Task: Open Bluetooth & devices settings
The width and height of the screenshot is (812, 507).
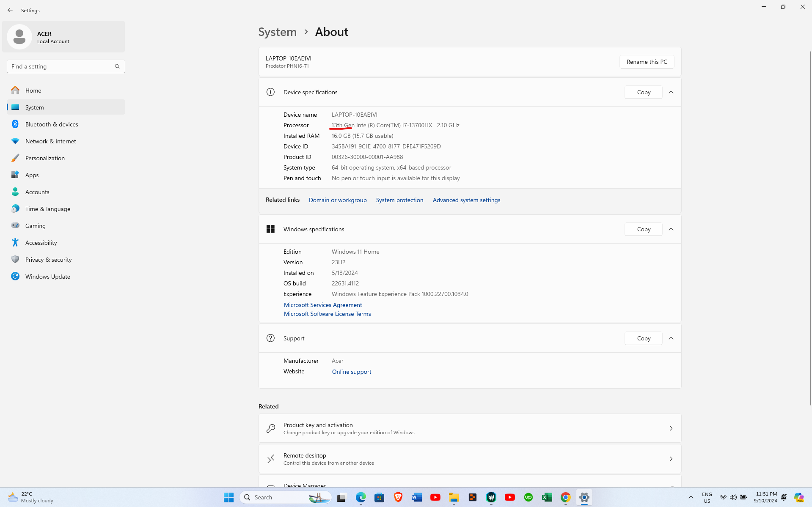Action: [x=66, y=124]
